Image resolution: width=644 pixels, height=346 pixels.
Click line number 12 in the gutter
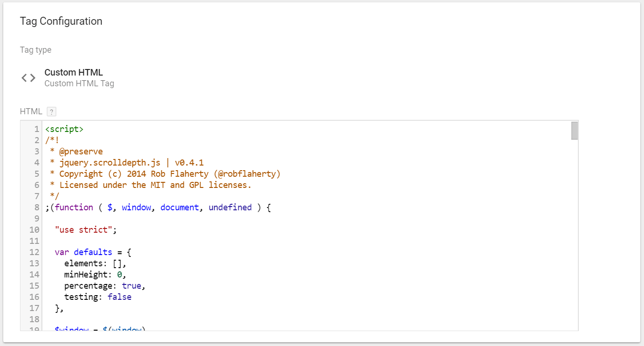tap(34, 252)
